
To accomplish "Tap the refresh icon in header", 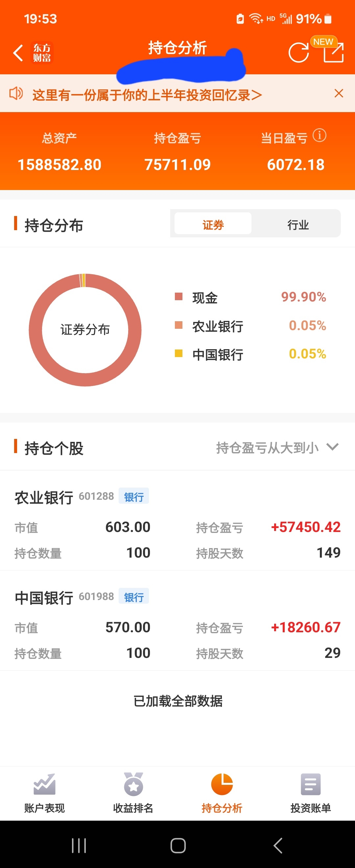I will [298, 53].
